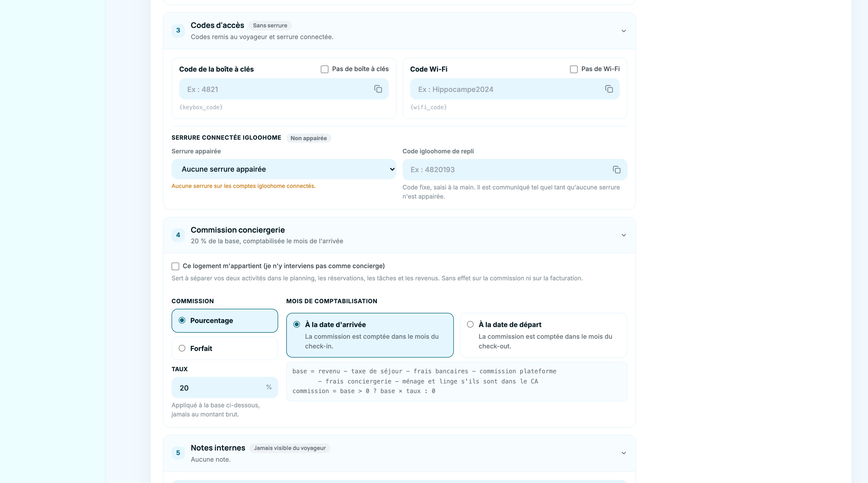Screen dimensions: 868x483
Task: Select the Pourcentage commission radio
Action: click(x=225, y=320)
